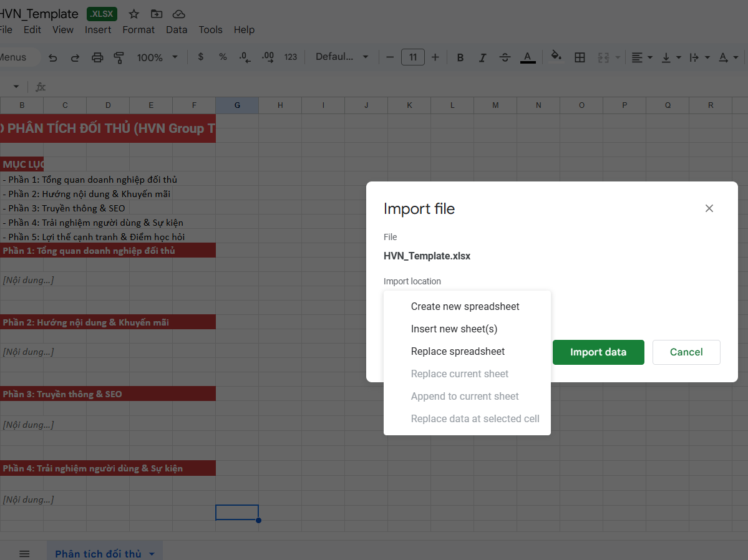
Task: Click the 'MỤC LỤC' cell
Action: coord(22,164)
